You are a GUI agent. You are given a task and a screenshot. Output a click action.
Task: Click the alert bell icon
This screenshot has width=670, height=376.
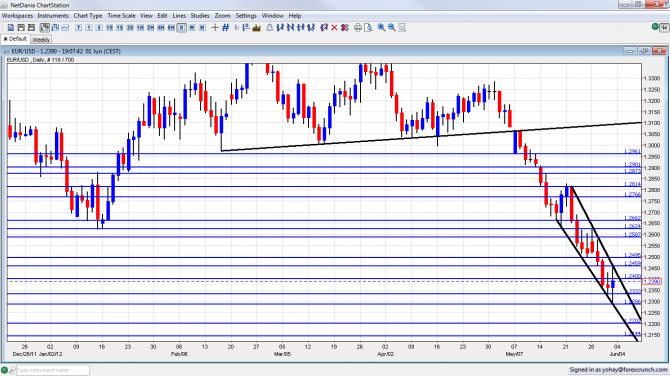270,27
